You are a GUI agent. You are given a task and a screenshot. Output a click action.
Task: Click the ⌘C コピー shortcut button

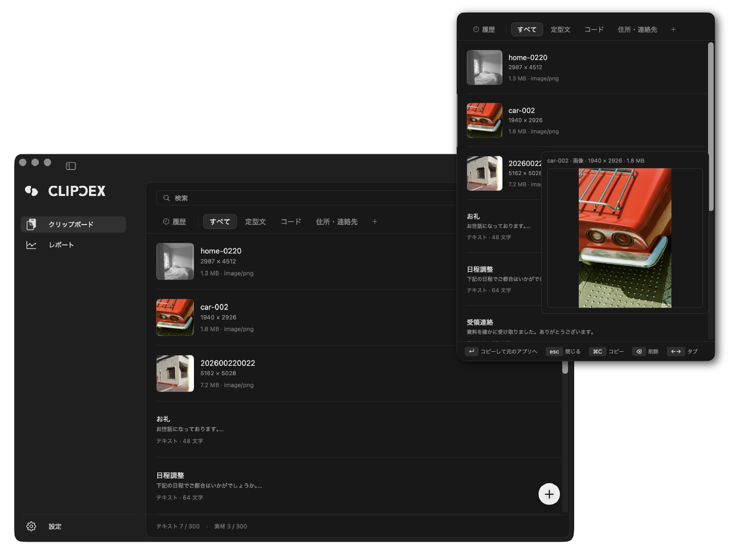(x=606, y=351)
